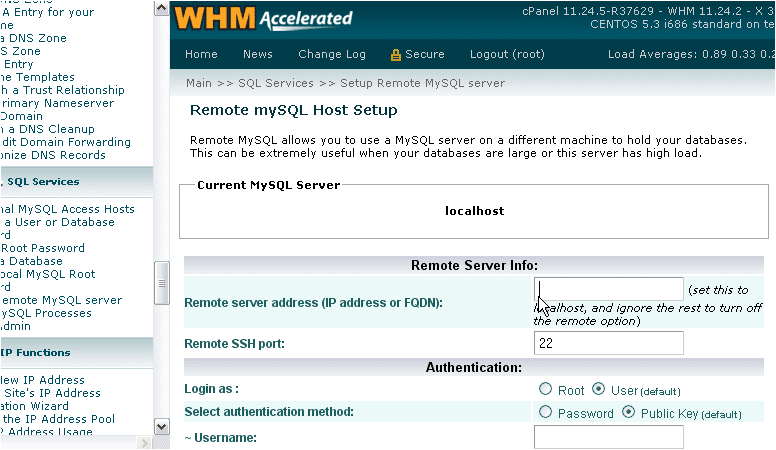Click the WHM Accelerated logo
This screenshot has height=450, width=776.
[x=264, y=18]
